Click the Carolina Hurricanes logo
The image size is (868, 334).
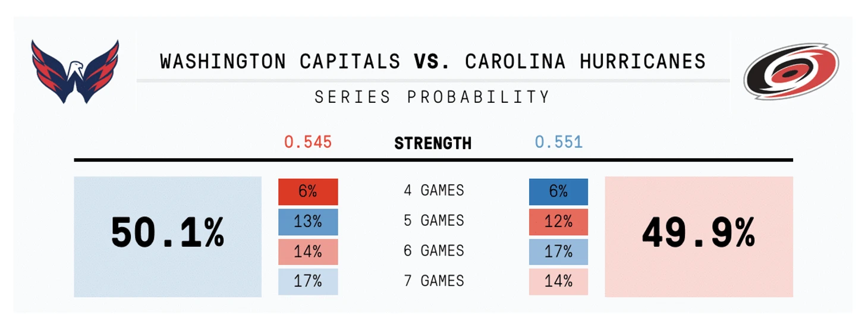(x=791, y=71)
